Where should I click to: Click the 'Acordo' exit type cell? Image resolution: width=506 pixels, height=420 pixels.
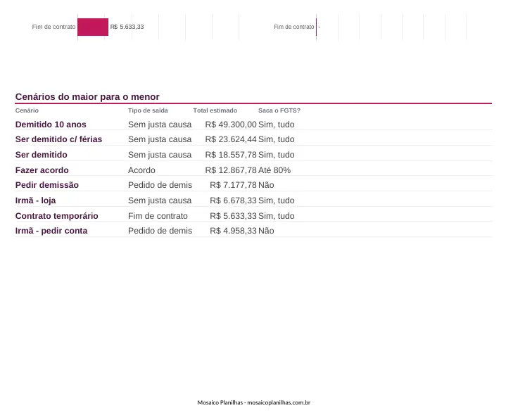(x=141, y=170)
